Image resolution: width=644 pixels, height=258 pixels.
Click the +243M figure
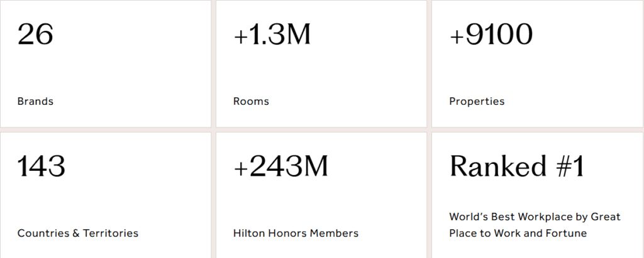(280, 166)
